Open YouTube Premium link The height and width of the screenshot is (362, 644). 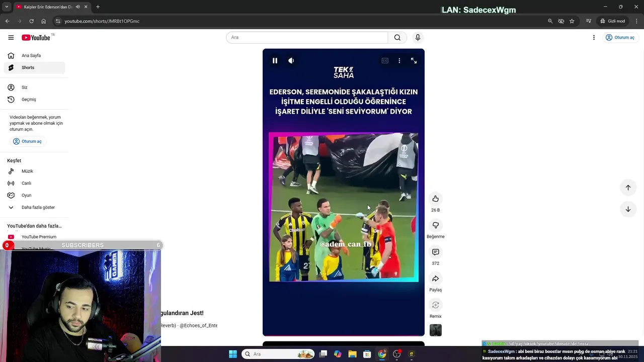[34, 237]
